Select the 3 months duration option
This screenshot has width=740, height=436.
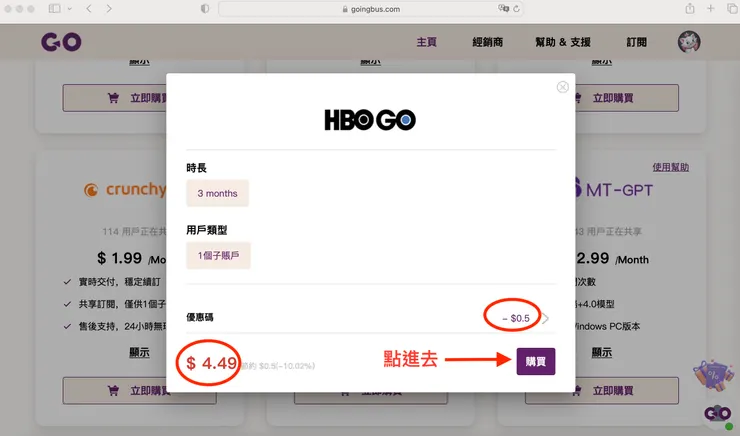217,193
